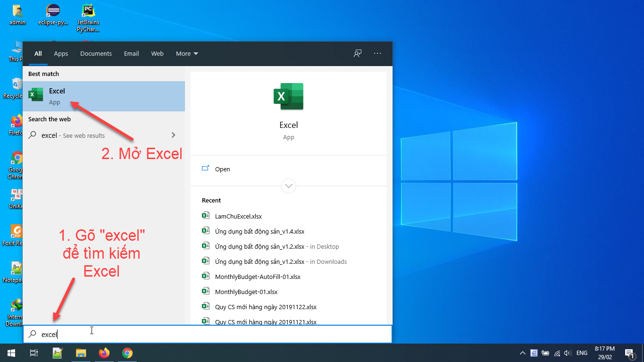Select the Firefox desktop shortcut
The height and width of the screenshot is (362, 644).
16,125
